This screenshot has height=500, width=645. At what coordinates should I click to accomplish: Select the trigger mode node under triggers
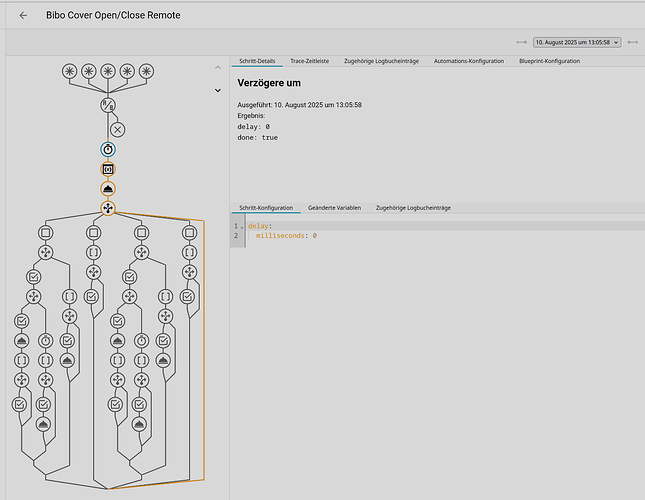108,105
